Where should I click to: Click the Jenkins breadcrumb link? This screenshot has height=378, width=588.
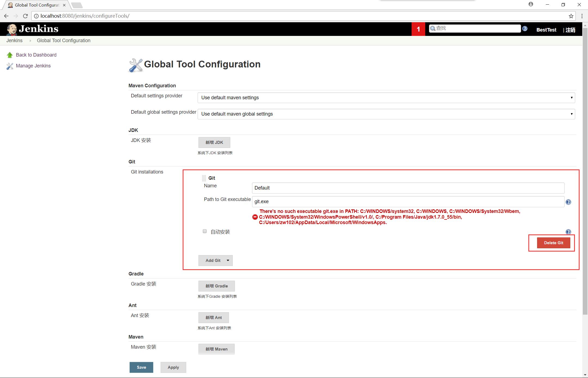pos(14,41)
